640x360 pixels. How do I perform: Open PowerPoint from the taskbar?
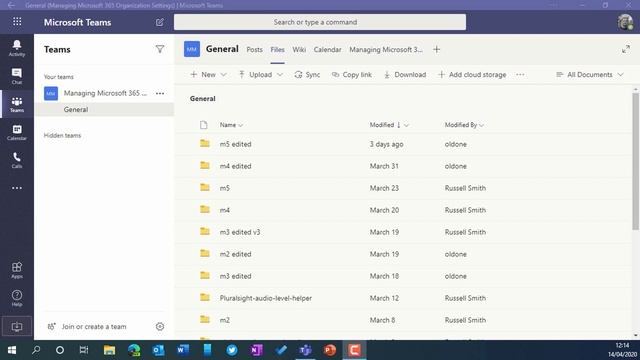click(x=330, y=350)
